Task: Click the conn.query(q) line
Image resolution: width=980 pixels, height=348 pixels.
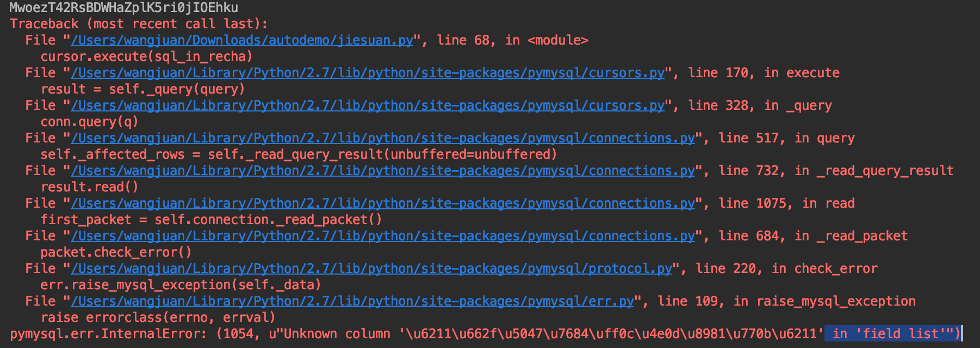Action: pos(89,122)
